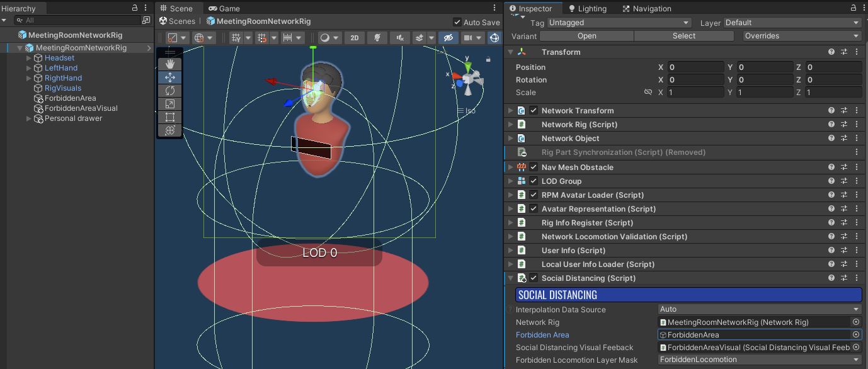Toggle 2D scene view mode

355,38
